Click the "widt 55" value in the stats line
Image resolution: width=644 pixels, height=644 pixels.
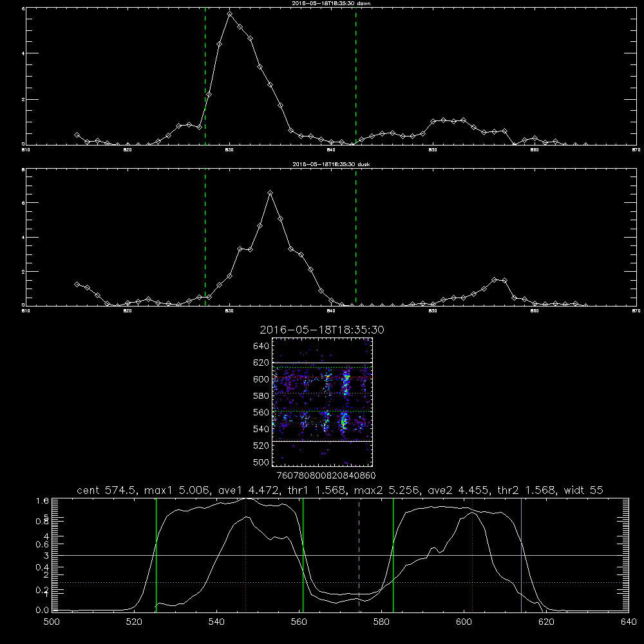pyautogui.click(x=583, y=490)
